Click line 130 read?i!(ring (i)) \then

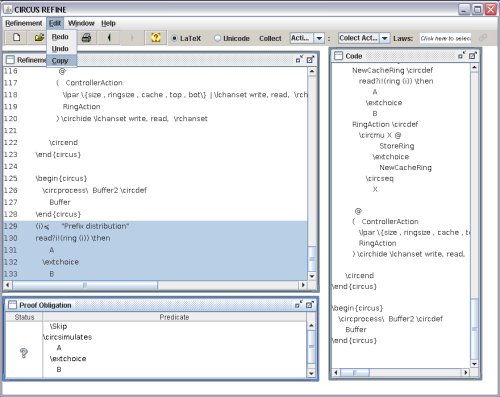click(73, 238)
